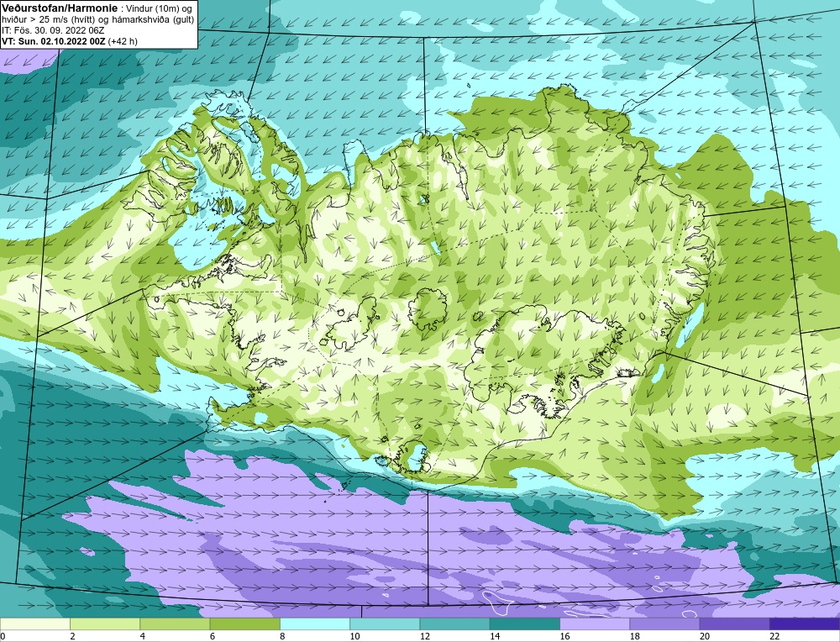840x642 pixels.
Task: Click the legend value label '16'
Action: point(564,636)
